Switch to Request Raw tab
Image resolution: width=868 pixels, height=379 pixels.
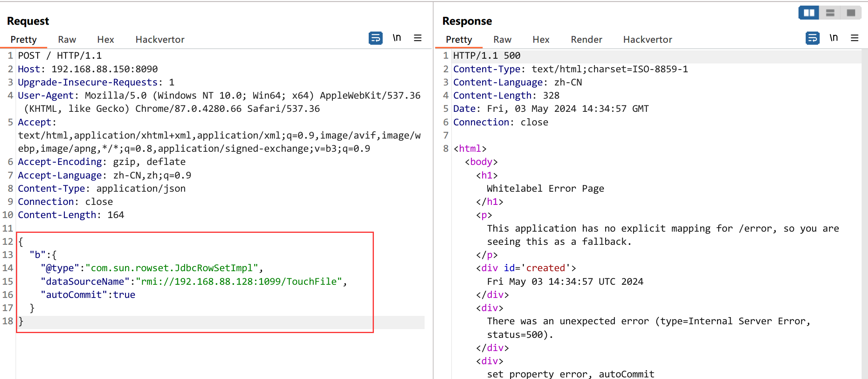[67, 40]
